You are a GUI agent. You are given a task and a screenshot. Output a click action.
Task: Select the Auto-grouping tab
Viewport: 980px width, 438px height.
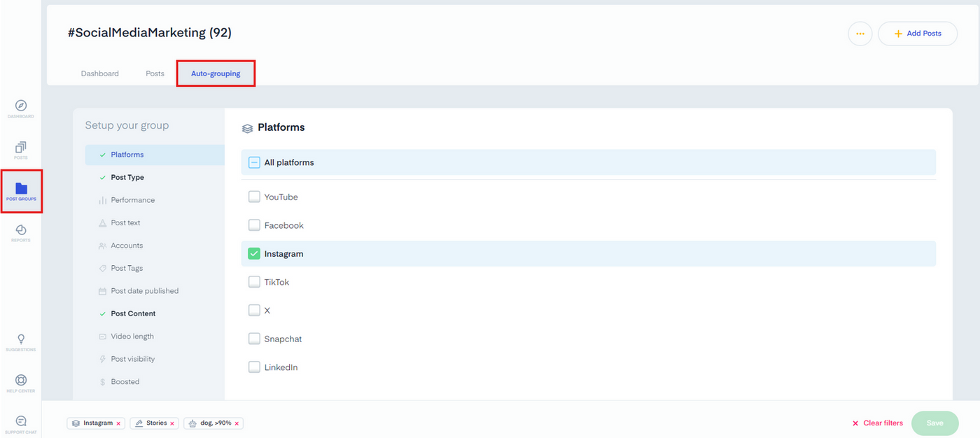216,73
